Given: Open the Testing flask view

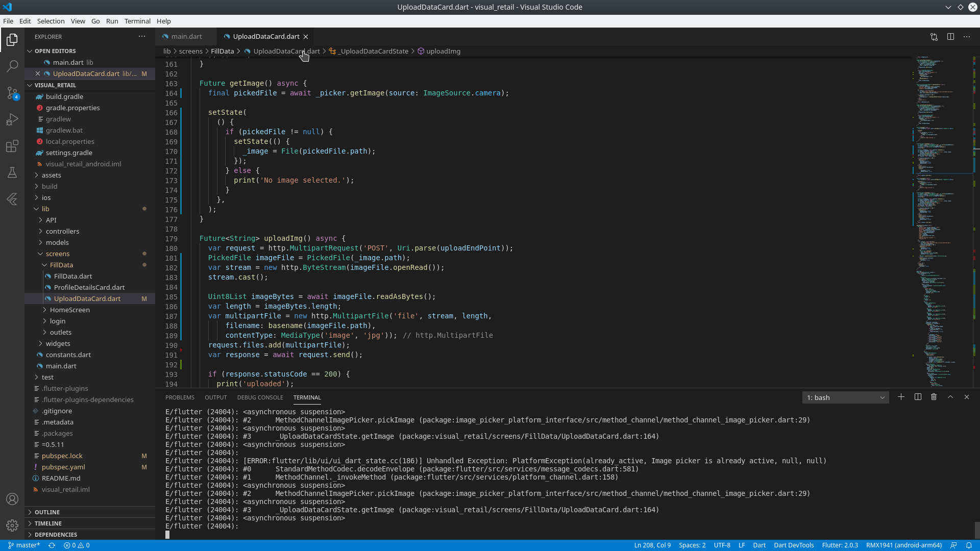Looking at the screenshot, I should point(12,172).
